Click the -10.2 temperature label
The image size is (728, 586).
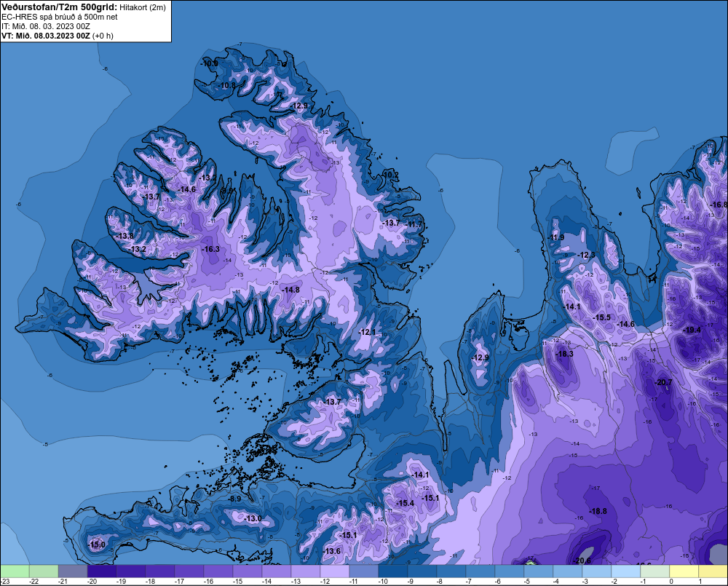(390, 175)
